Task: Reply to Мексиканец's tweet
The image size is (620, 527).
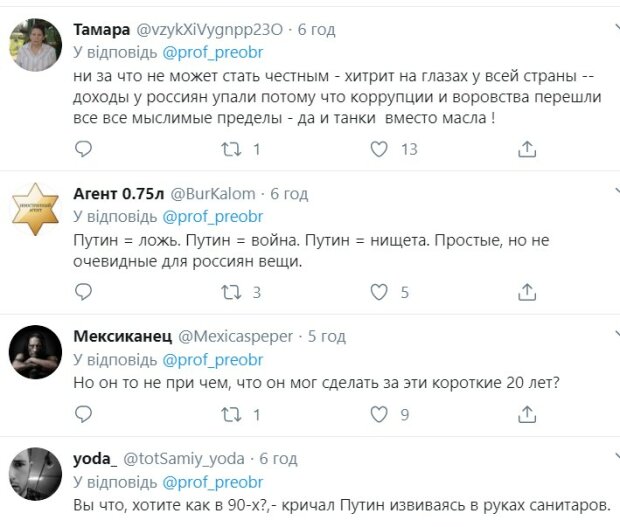Action: pyautogui.click(x=84, y=414)
